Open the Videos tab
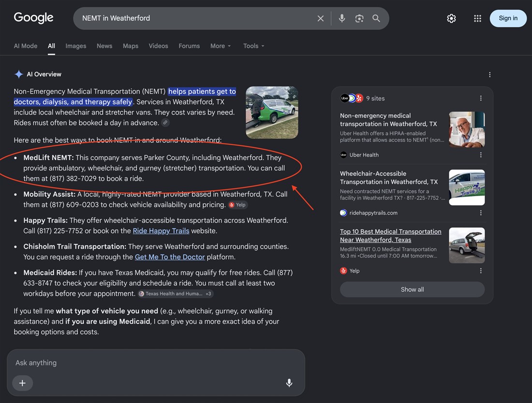 coord(158,46)
